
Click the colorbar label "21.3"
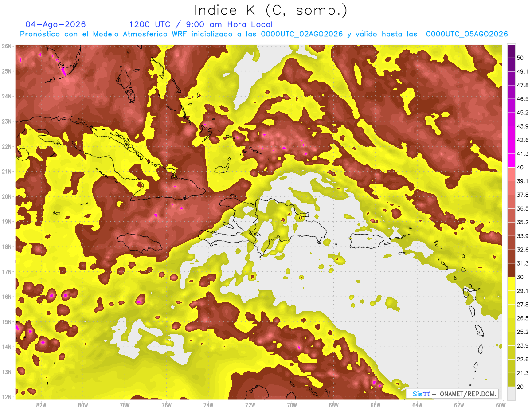coord(523,373)
